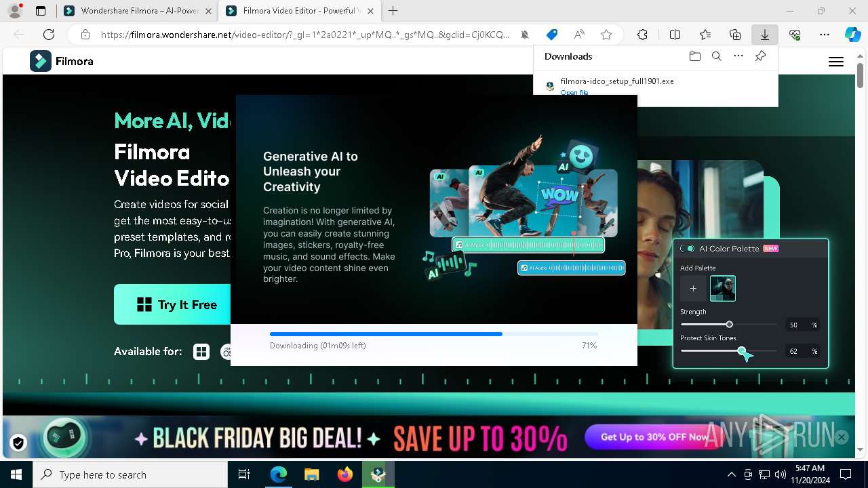
Task: Click the clock showing 5:47 AM
Action: [x=810, y=468]
